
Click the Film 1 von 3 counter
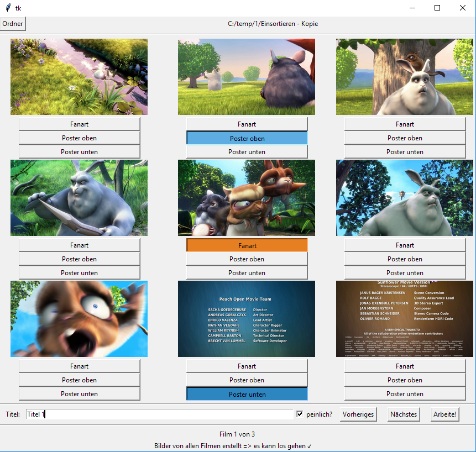point(237,434)
